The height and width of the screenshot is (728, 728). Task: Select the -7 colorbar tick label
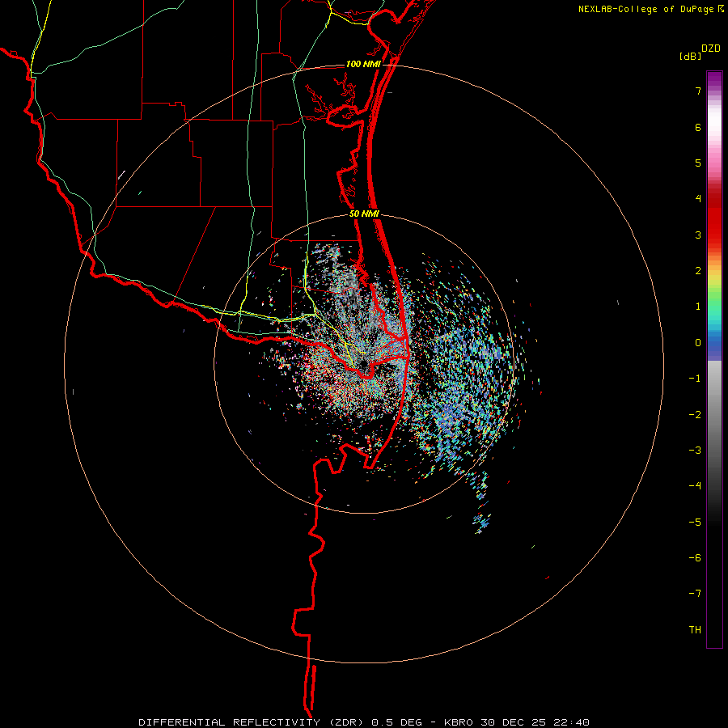[x=695, y=594]
